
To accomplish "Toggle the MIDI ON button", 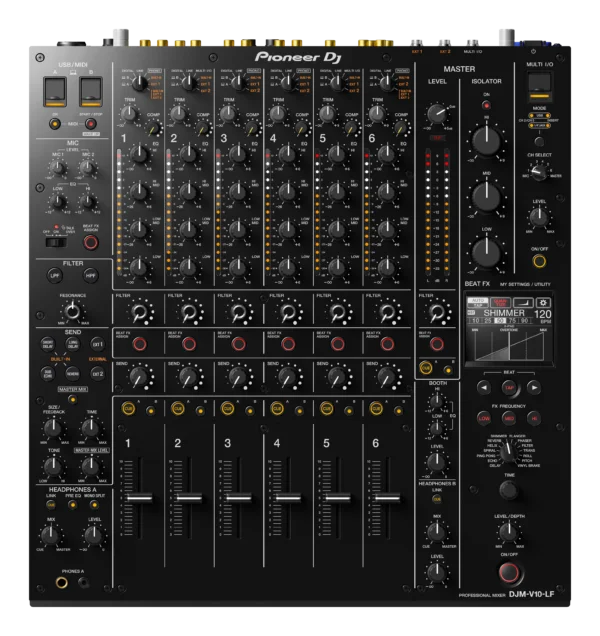I will click(55, 123).
